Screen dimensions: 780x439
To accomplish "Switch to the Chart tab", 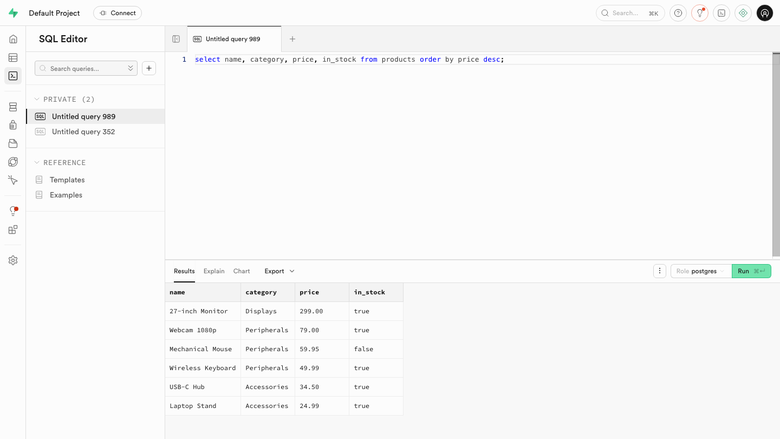I will 241,271.
